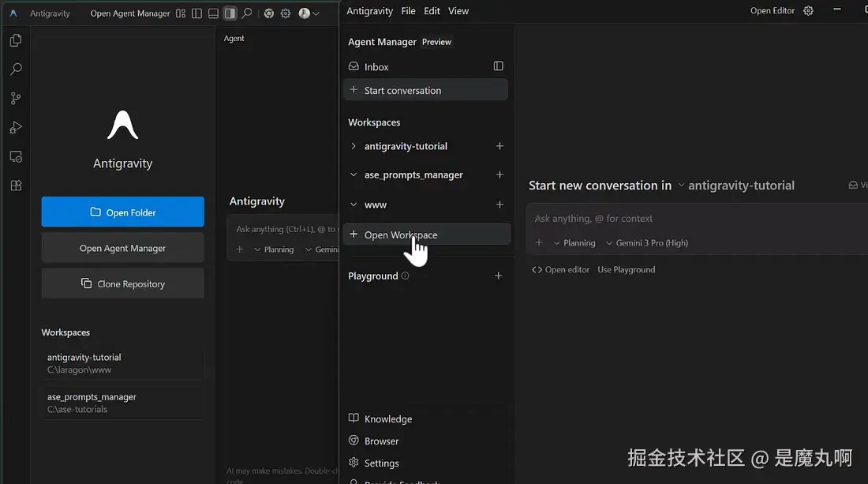Collapse the www workspace chevron

click(354, 204)
